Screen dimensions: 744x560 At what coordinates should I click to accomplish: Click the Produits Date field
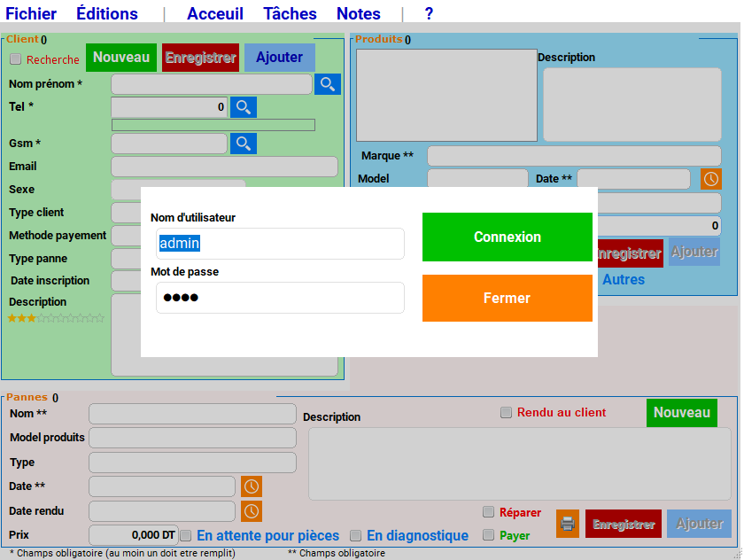tap(633, 179)
